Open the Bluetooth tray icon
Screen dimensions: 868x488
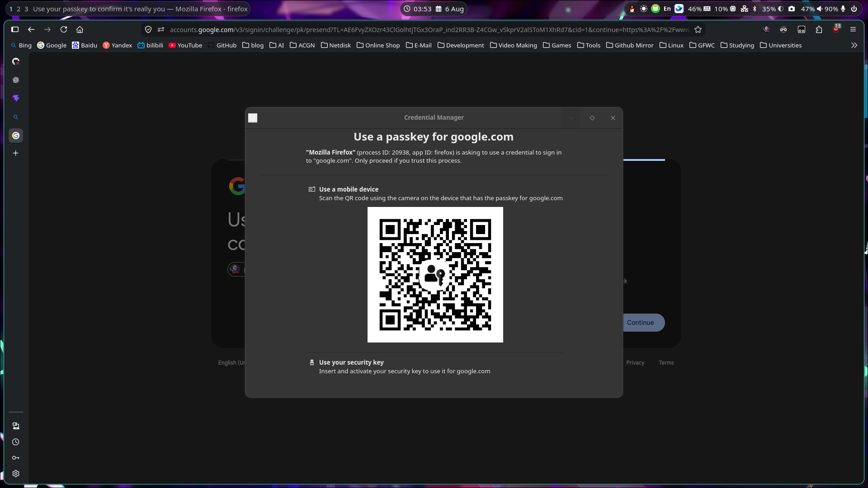(x=755, y=9)
